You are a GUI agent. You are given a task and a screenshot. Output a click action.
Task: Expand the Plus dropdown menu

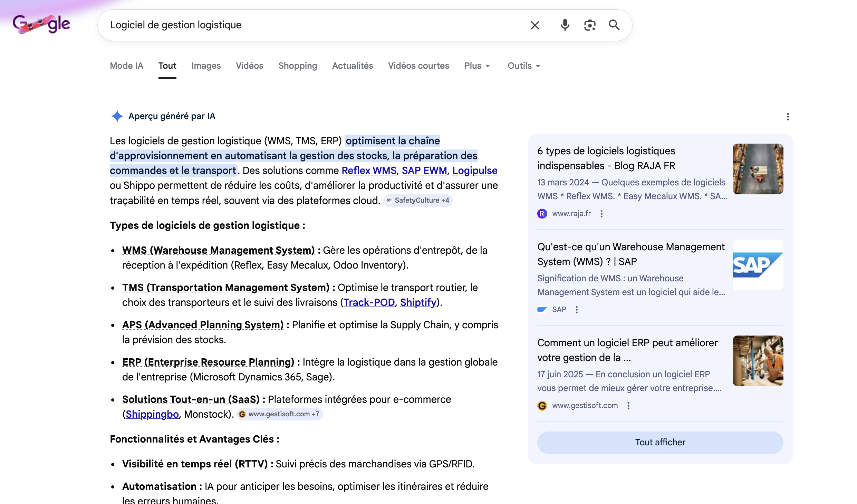477,66
